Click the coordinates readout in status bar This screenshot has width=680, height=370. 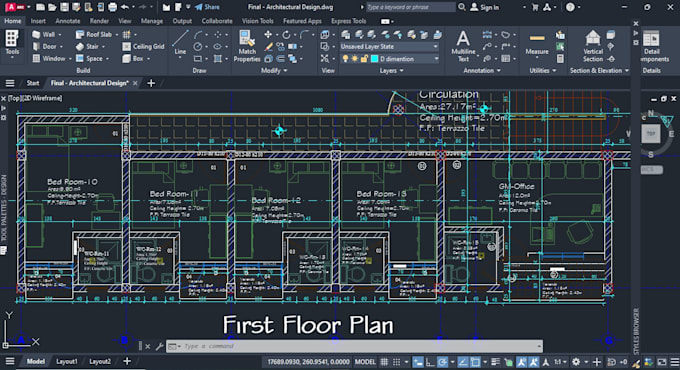308,362
